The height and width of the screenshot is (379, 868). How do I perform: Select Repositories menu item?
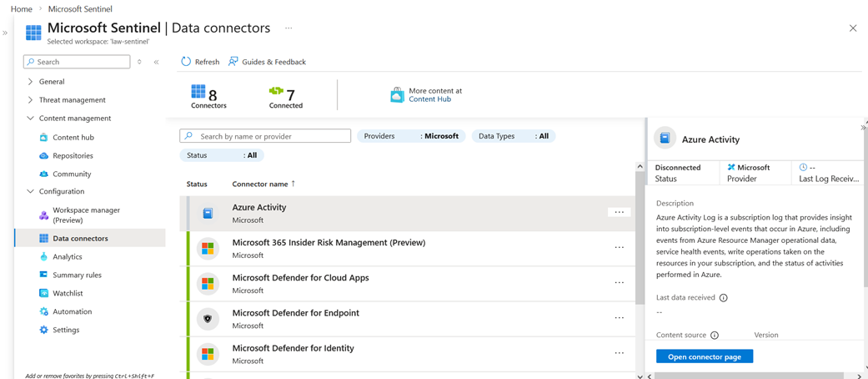point(73,156)
